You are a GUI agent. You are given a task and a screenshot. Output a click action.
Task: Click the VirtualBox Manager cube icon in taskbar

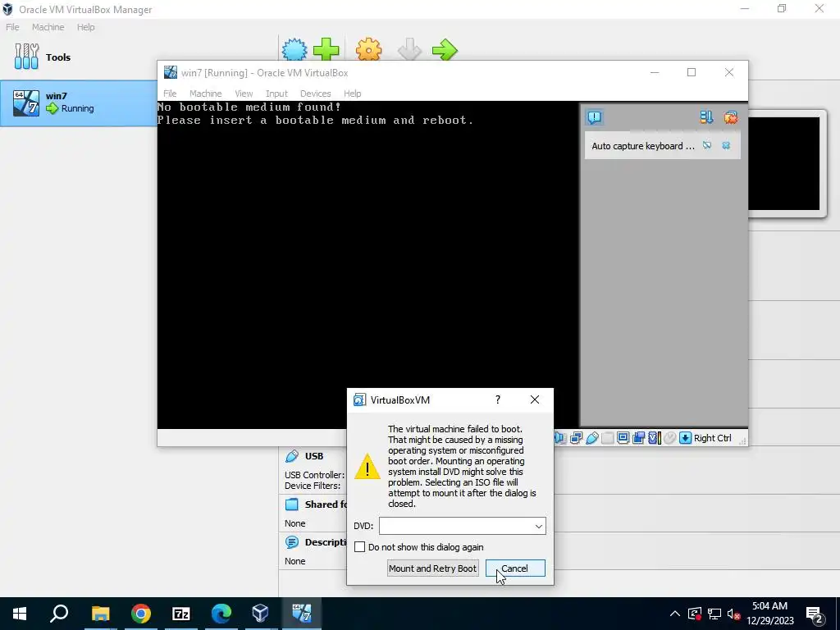coord(260,614)
